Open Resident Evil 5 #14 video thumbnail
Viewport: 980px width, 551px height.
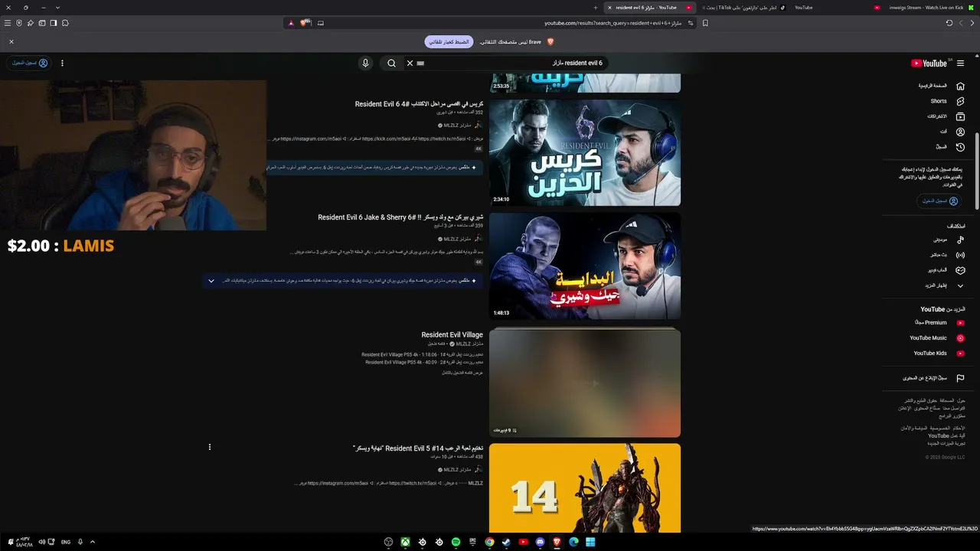585,488
